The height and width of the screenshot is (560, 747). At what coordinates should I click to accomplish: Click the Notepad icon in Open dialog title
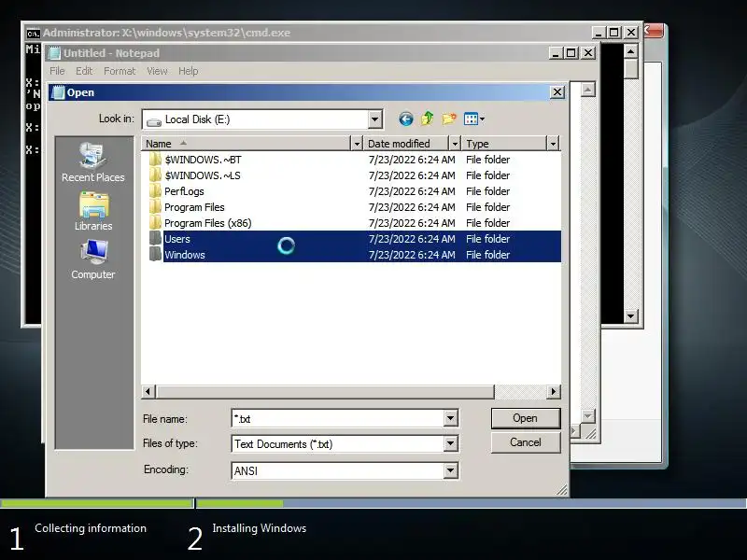click(58, 92)
